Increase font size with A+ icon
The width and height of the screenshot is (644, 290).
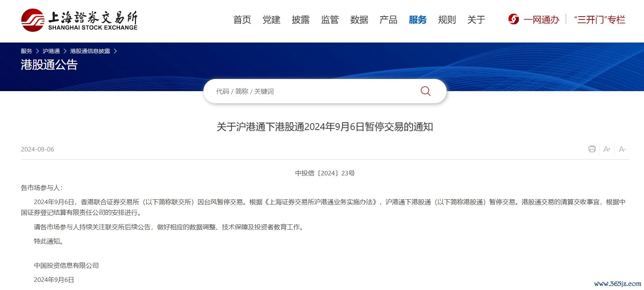607,149
